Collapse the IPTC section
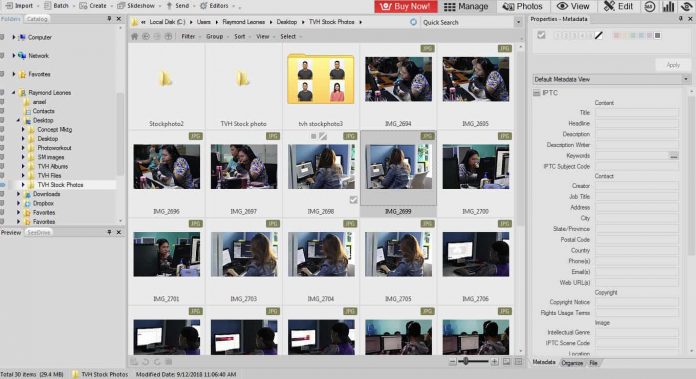Viewport: 696px width, 379px height. (x=537, y=93)
